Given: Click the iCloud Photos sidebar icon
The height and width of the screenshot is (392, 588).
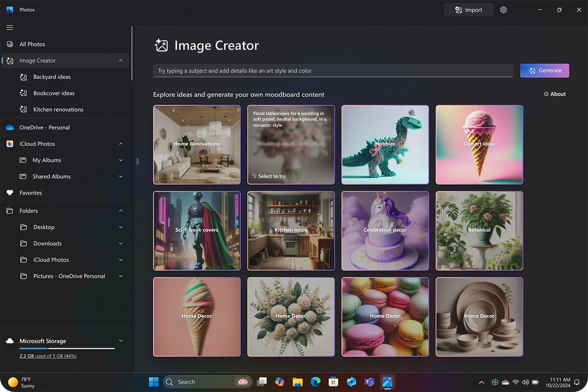Looking at the screenshot, I should 10,144.
